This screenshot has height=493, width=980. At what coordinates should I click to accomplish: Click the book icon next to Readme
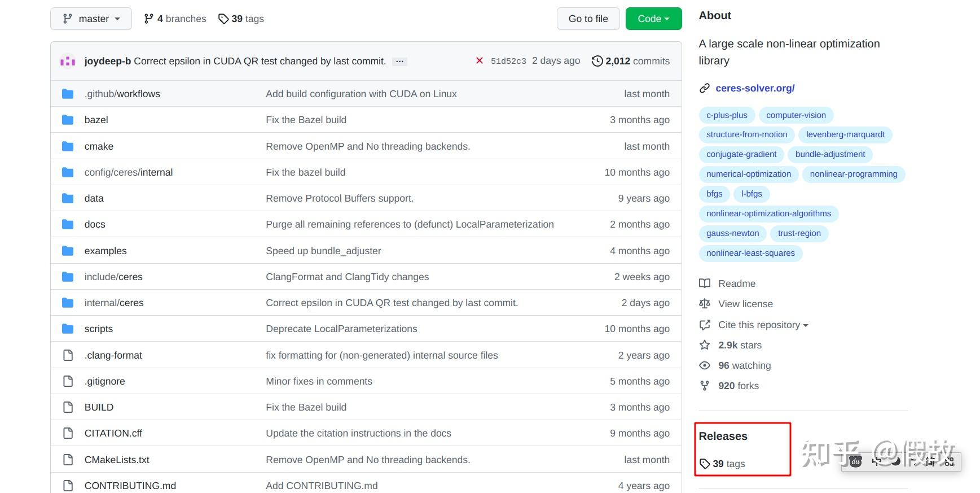(x=705, y=283)
